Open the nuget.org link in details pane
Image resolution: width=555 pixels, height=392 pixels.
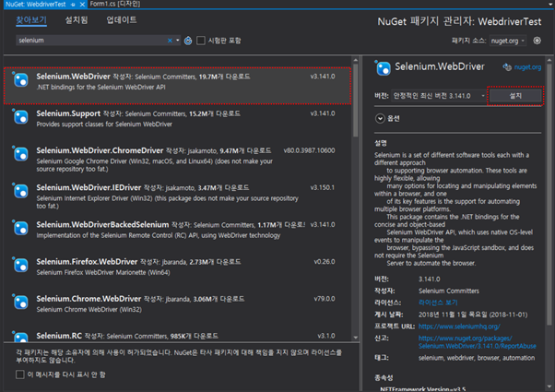(527, 67)
